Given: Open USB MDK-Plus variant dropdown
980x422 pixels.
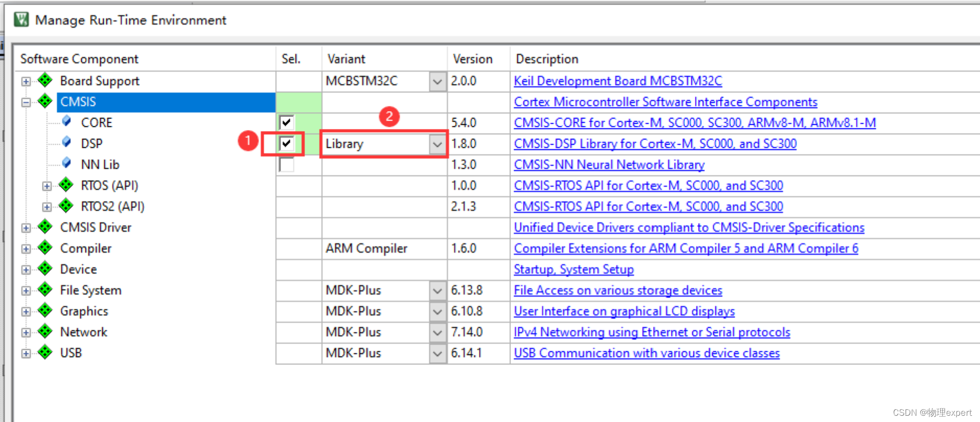Looking at the screenshot, I should 437,354.
